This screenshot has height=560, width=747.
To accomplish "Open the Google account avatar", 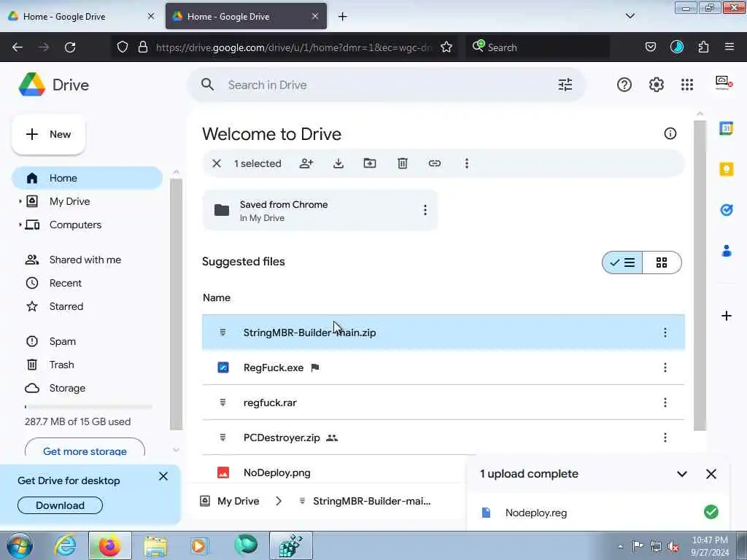I will pyautogui.click(x=723, y=83).
